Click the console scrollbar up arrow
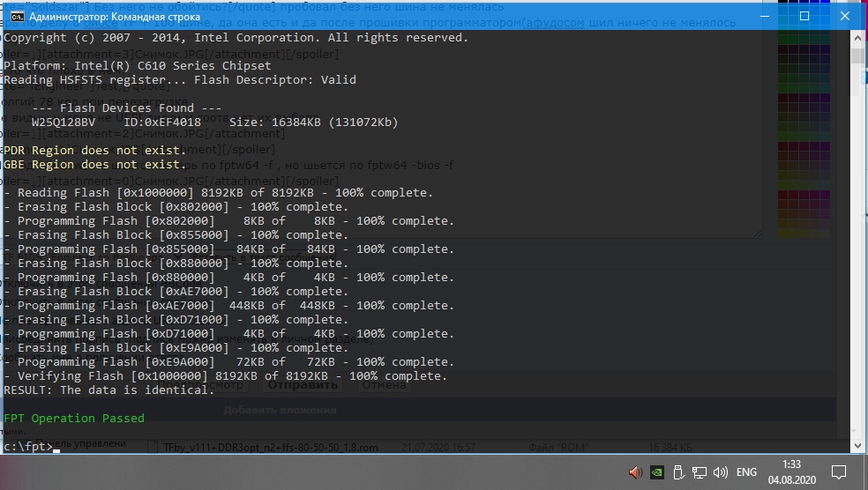868x490 pixels. click(x=857, y=37)
